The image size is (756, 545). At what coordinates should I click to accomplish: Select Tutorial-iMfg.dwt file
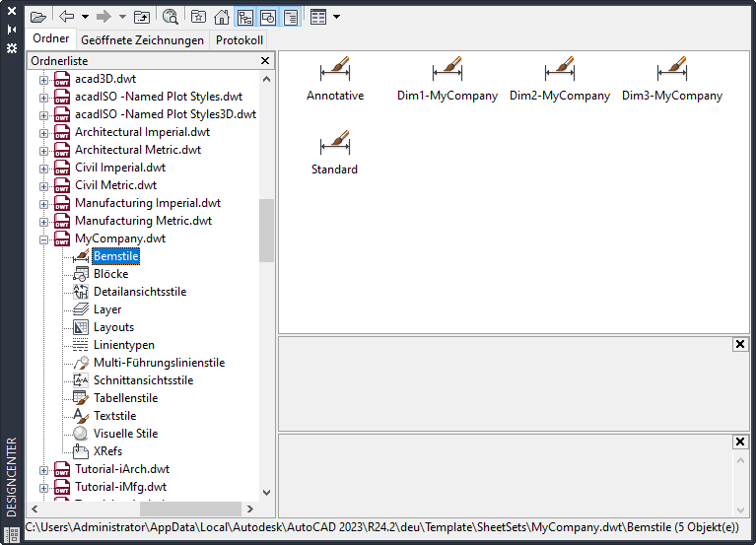coord(120,487)
